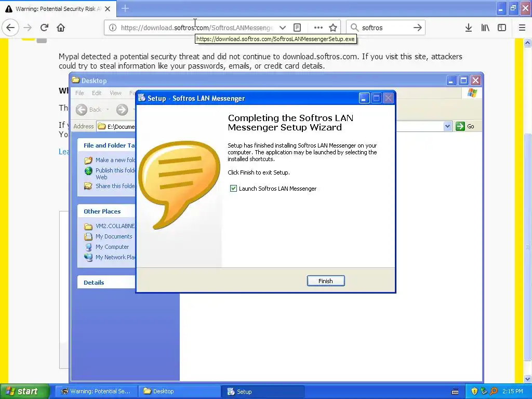
Task: Maximize the Desktop explorer window
Action: (463, 81)
